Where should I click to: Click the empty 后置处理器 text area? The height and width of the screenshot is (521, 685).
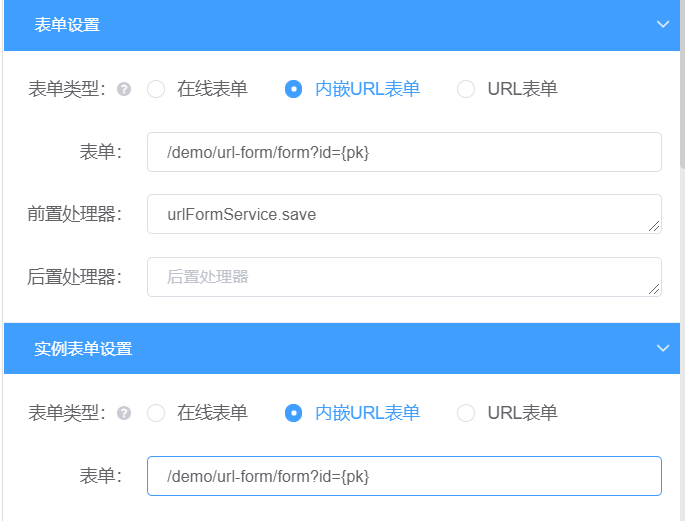pyautogui.click(x=403, y=277)
